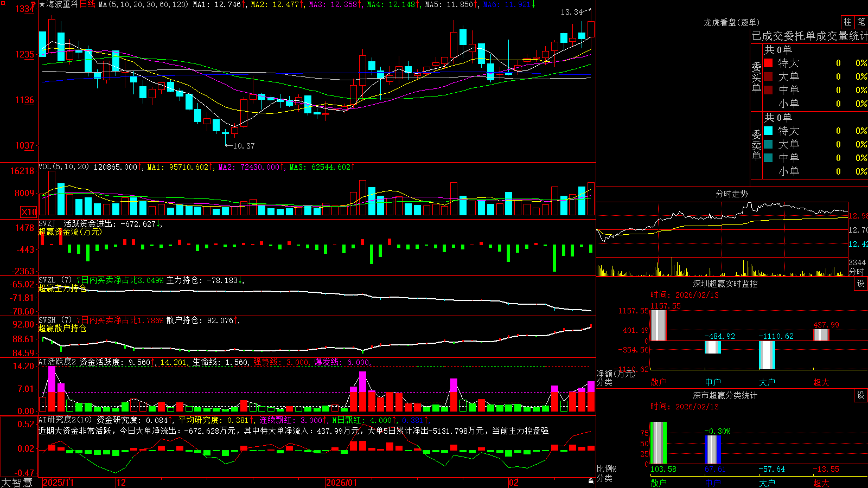Open settings 设 for 深圳超赢实时监控
The image size is (868, 488).
(861, 284)
